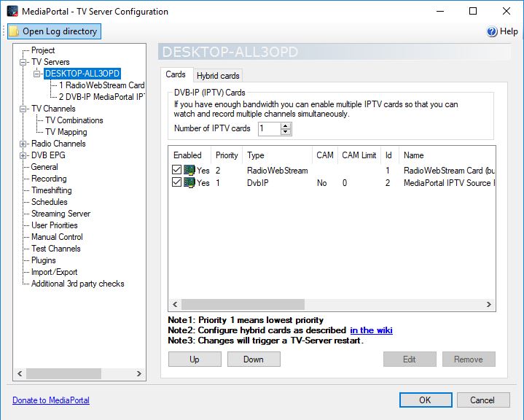Select 1 RadioWebStream Card tree item

pyautogui.click(x=101, y=85)
